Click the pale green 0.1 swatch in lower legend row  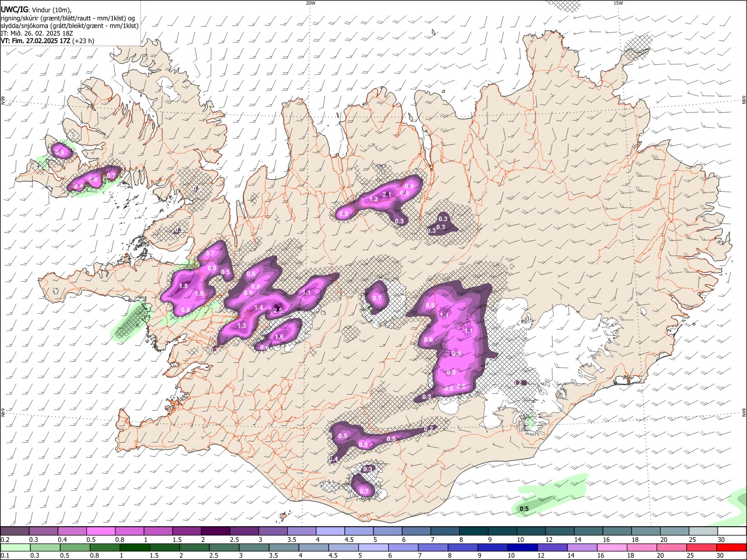click(x=15, y=547)
